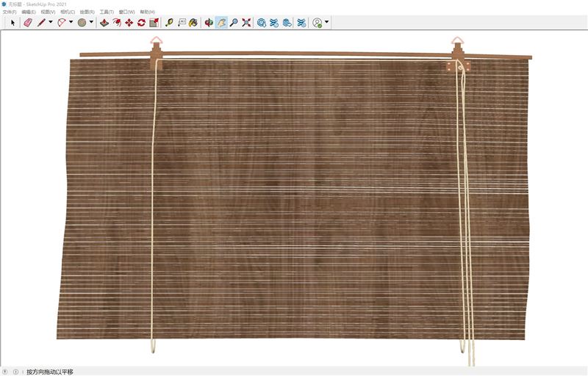The image size is (588, 376).
Task: Click the left mounting bracket on the rod
Action: click(x=157, y=55)
